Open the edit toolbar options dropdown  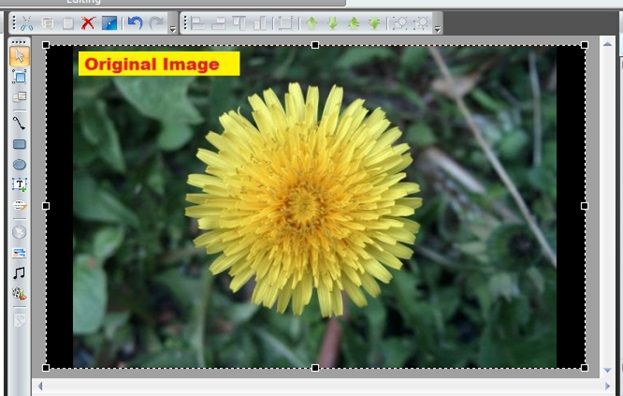click(172, 29)
